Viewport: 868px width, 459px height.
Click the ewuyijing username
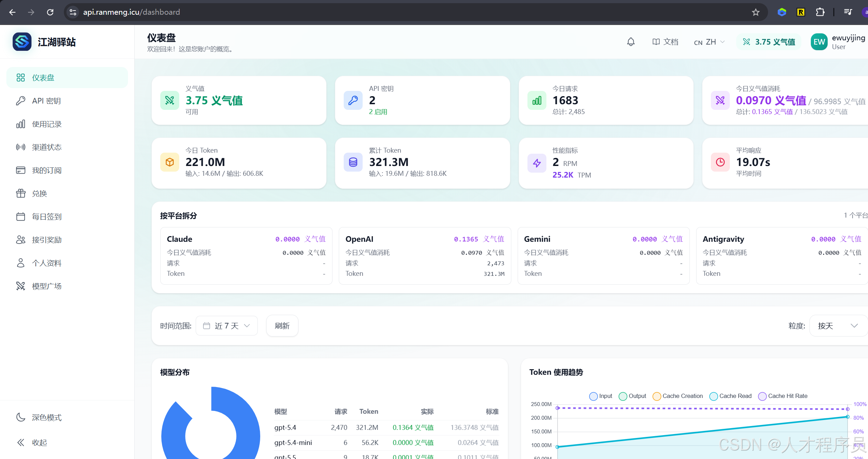848,38
